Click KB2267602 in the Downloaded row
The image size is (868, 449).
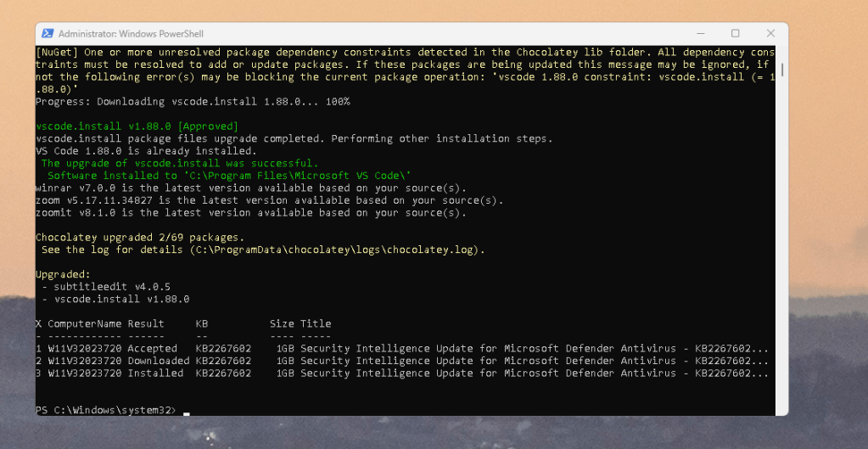pos(223,361)
